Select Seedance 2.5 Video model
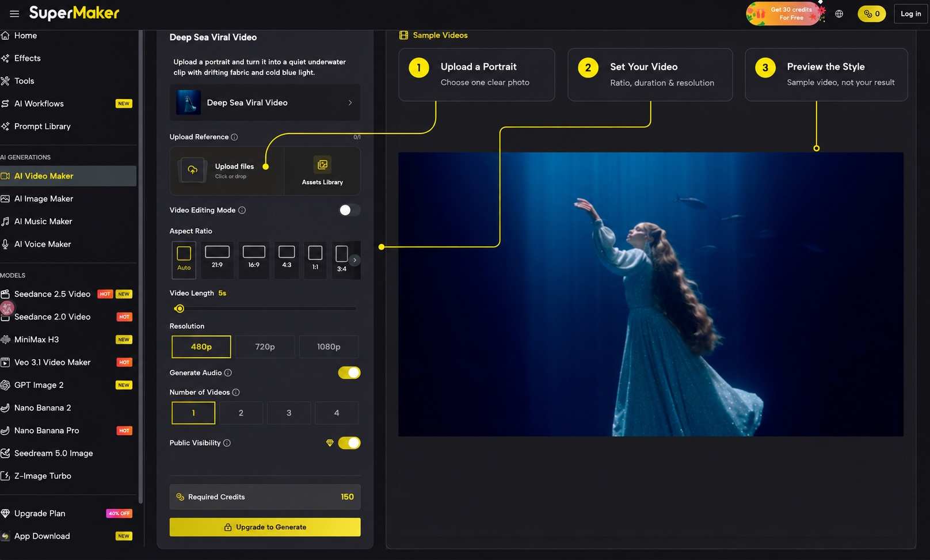The height and width of the screenshot is (560, 930). (x=52, y=294)
